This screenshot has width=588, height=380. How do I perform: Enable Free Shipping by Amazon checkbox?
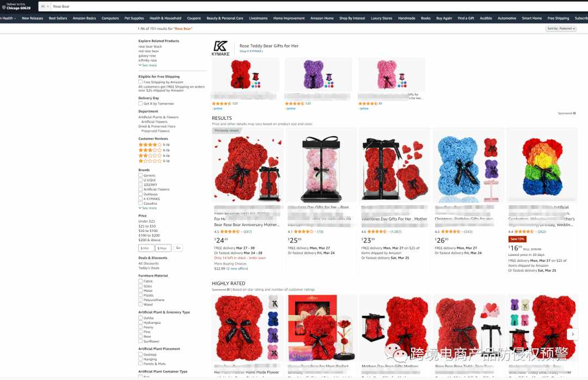point(140,82)
